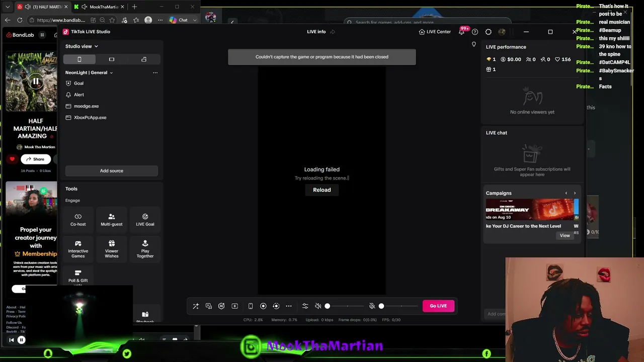The width and height of the screenshot is (644, 362).
Task: Click the lightbulb tips icon
Action: pos(473,44)
